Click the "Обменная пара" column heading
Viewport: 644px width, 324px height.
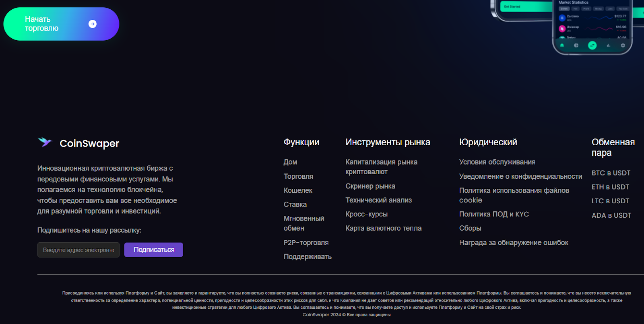(613, 148)
